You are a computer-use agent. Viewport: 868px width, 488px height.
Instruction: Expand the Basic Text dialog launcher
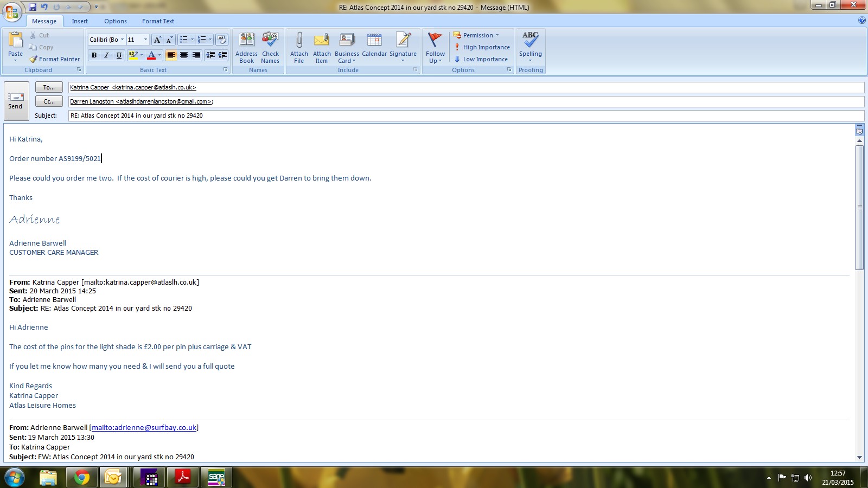(x=226, y=70)
